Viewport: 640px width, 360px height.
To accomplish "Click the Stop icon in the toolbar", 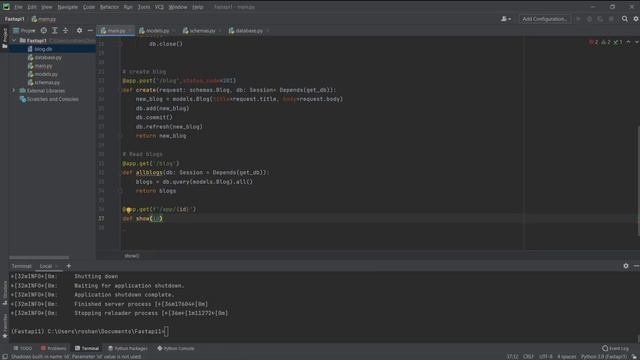I will 611,19.
